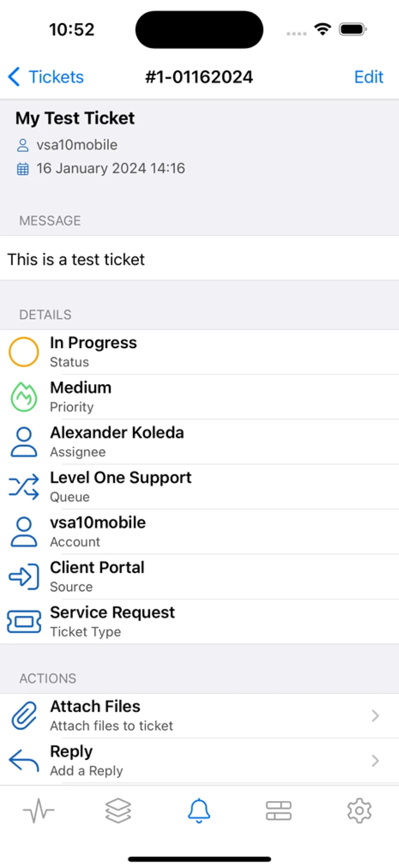Tap Edit to modify the ticket
This screenshot has width=399, height=868.
369,77
